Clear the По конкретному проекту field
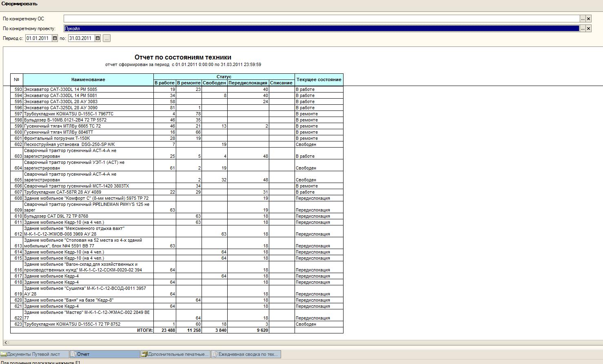The width and height of the screenshot is (603, 364). [588, 29]
